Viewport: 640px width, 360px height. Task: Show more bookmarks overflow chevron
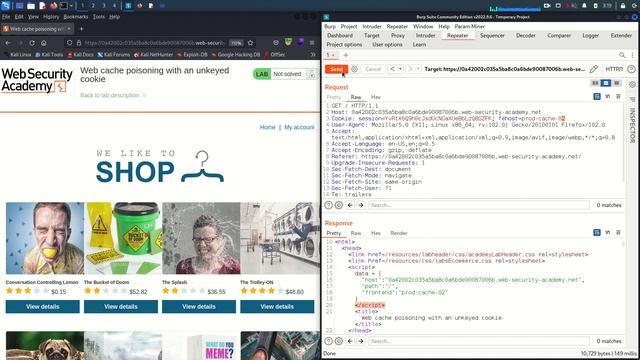(313, 54)
